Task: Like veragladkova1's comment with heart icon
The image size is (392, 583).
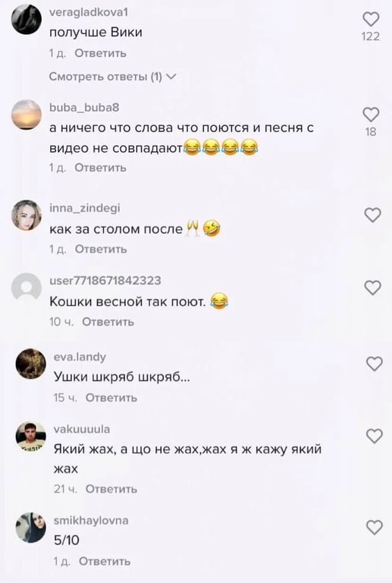Action: (371, 19)
